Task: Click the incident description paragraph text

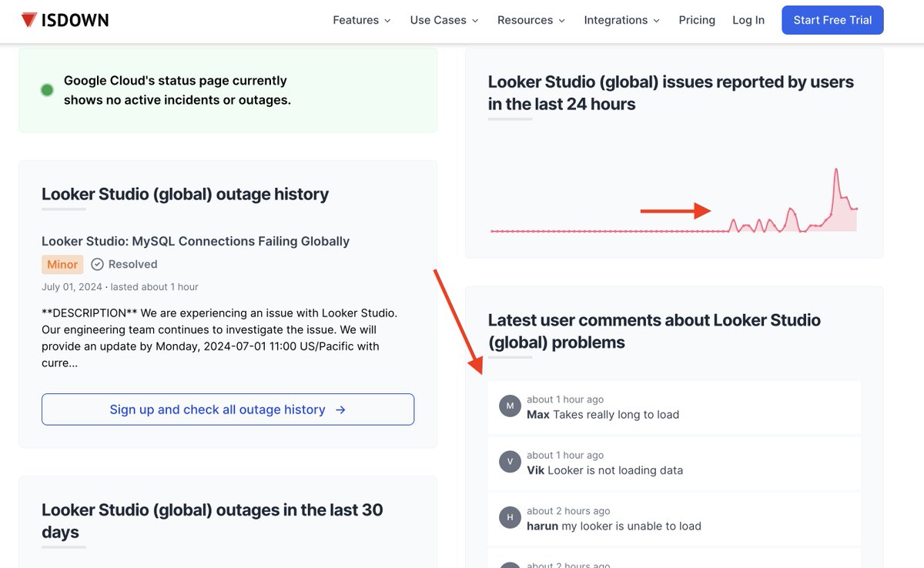Action: click(219, 338)
